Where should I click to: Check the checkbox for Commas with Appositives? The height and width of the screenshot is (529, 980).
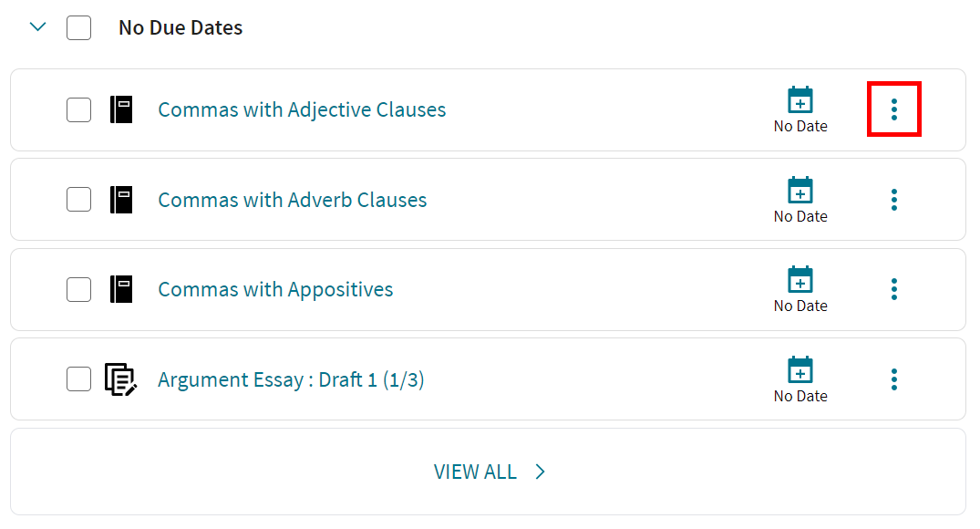[78, 289]
